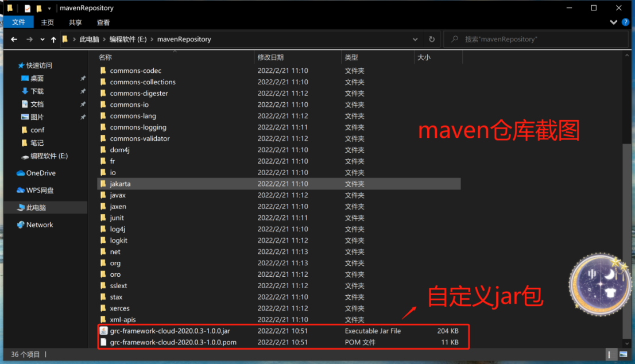
Task: Select OneDrive in navigation pane
Action: pyautogui.click(x=41, y=173)
